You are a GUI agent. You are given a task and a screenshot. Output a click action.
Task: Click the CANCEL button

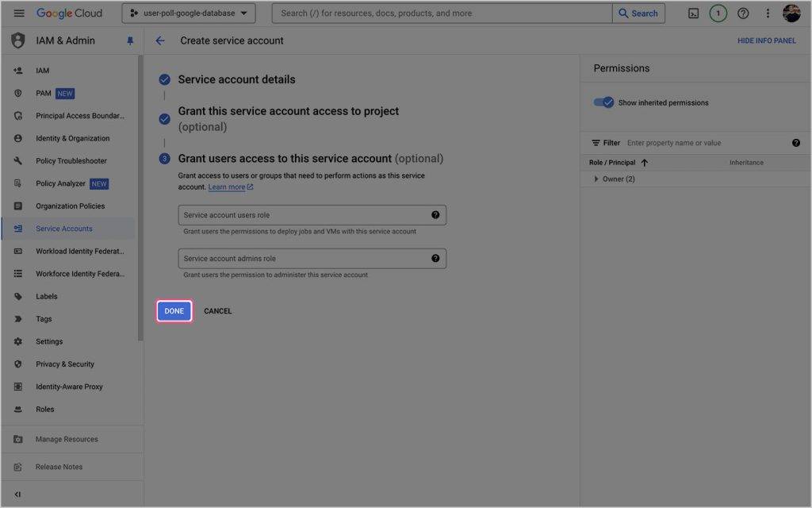click(x=218, y=311)
